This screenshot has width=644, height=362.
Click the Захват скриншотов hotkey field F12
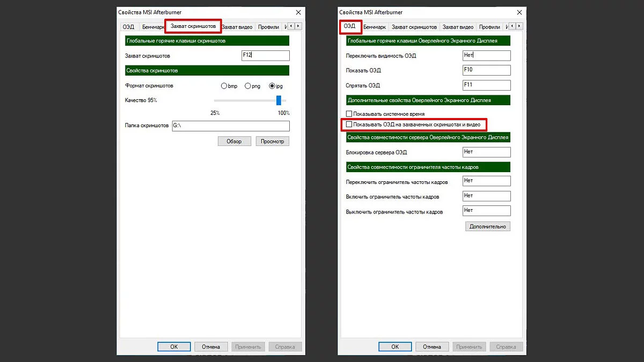pyautogui.click(x=266, y=55)
